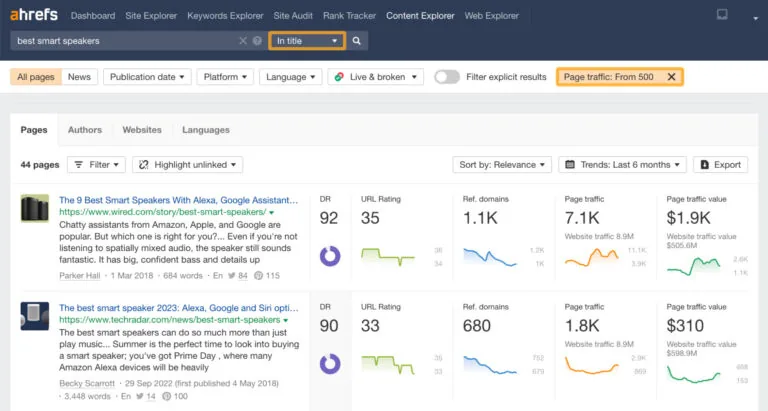Open Keywords Explorer in top navigation
The image size is (768, 411).
[x=225, y=16]
